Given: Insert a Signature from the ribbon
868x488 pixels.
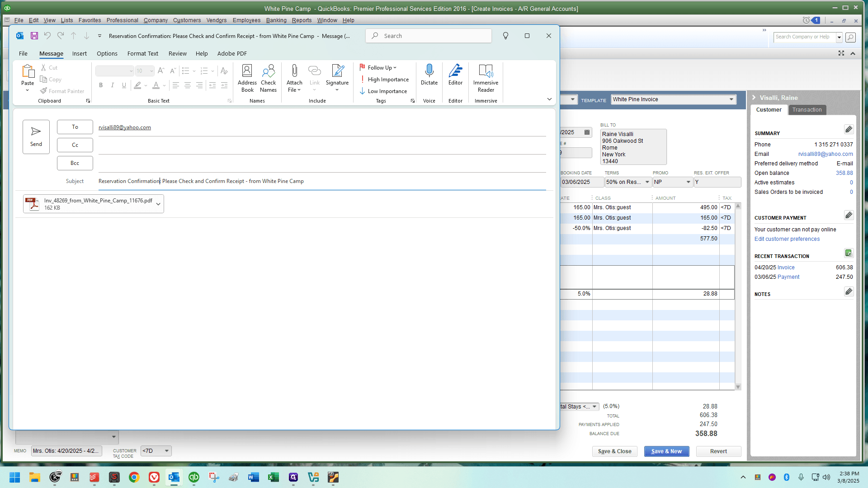Looking at the screenshot, I should click(337, 78).
